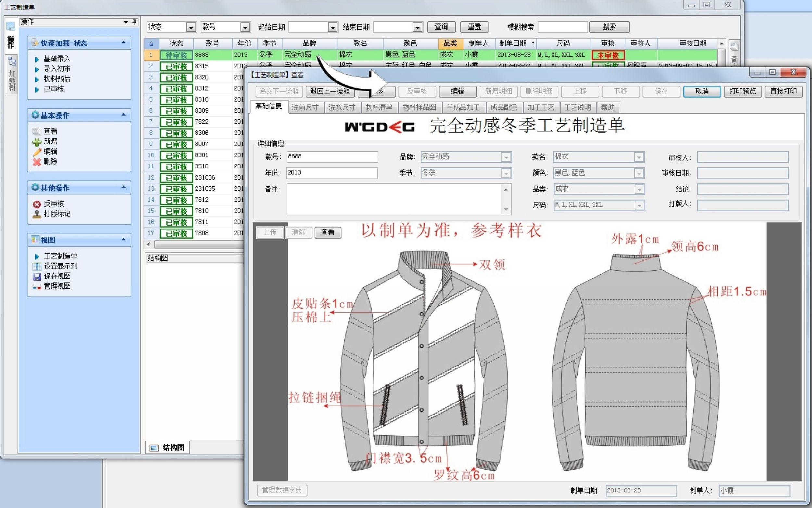812x508 pixels.
Task: Click the 设置显示列 columns icon
Action: tap(37, 267)
